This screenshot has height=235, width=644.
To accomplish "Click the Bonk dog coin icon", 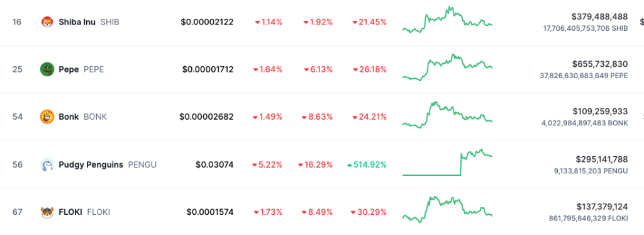I will (x=47, y=117).
